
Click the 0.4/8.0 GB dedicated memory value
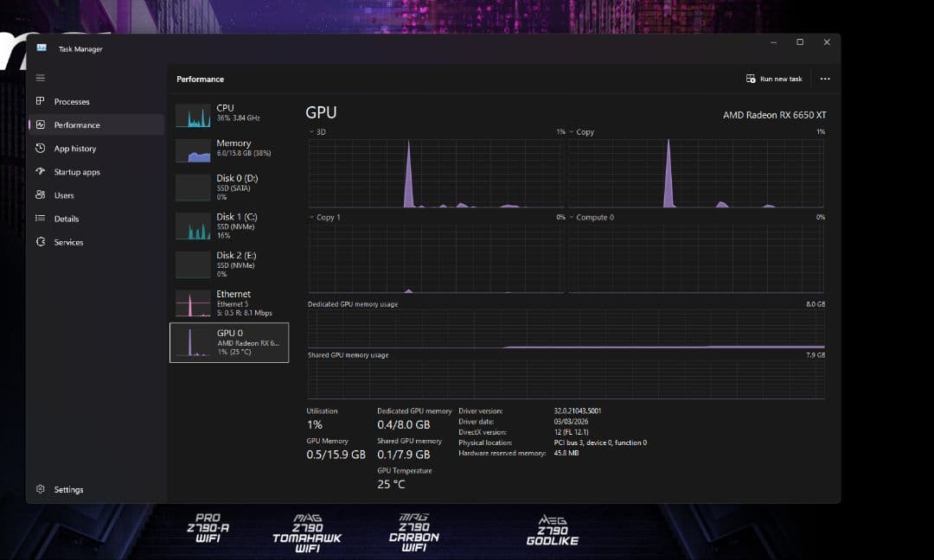[403, 425]
